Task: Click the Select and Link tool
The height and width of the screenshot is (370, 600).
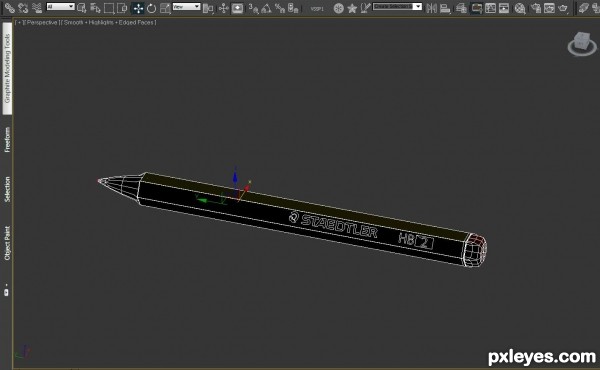Action: (9, 7)
